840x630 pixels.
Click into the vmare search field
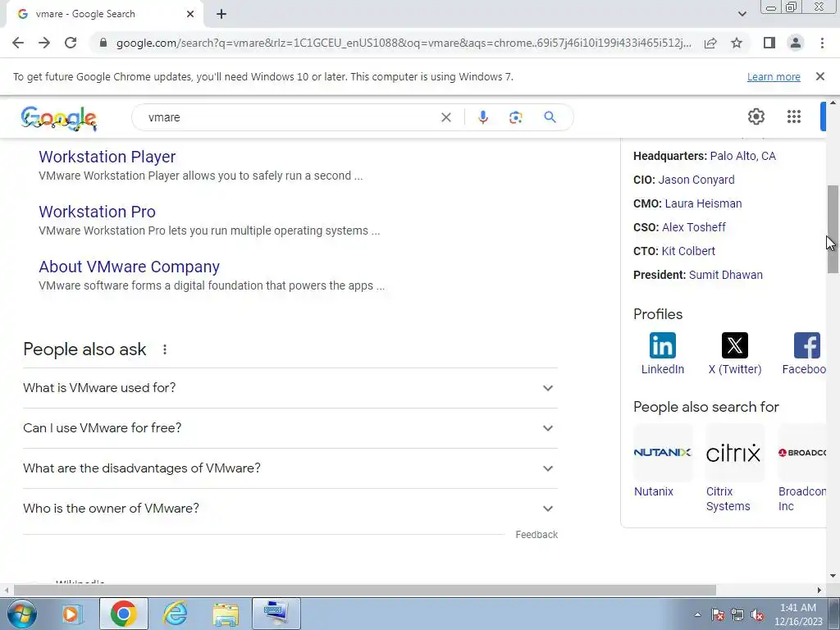coord(290,117)
